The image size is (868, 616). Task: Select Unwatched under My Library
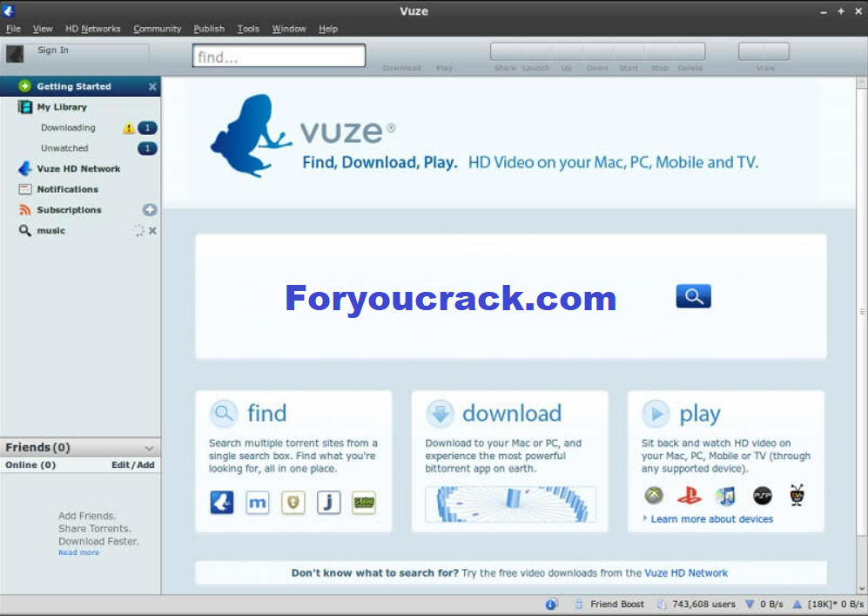tap(64, 148)
